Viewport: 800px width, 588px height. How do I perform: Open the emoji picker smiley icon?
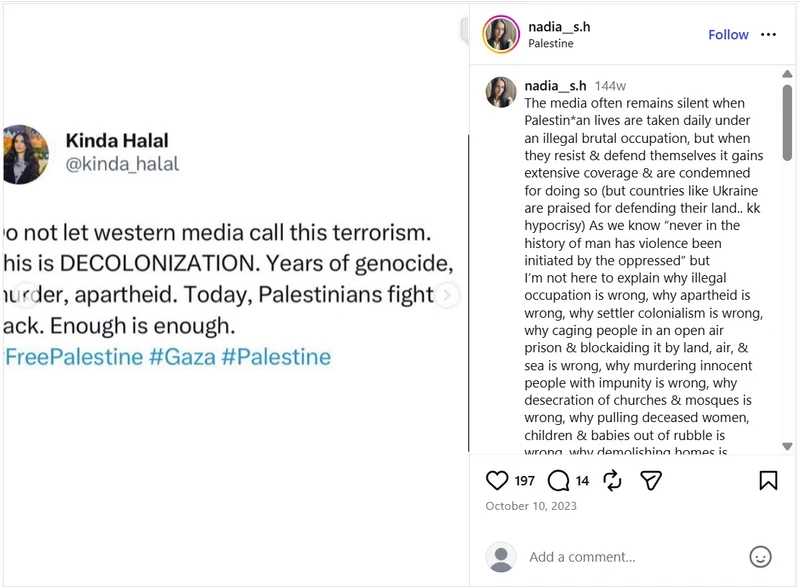[x=760, y=556]
